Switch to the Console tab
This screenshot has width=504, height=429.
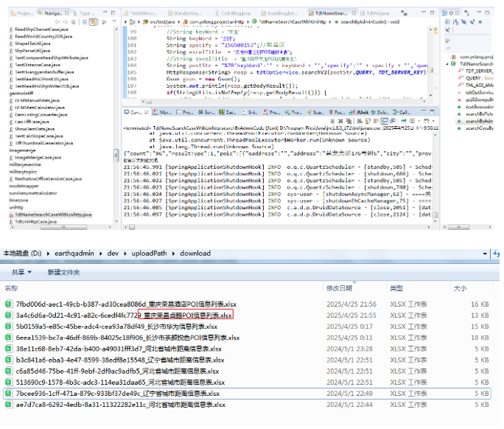[134, 113]
